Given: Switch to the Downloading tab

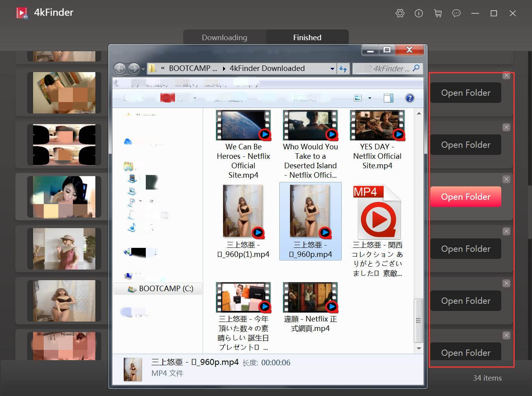Looking at the screenshot, I should coord(224,37).
